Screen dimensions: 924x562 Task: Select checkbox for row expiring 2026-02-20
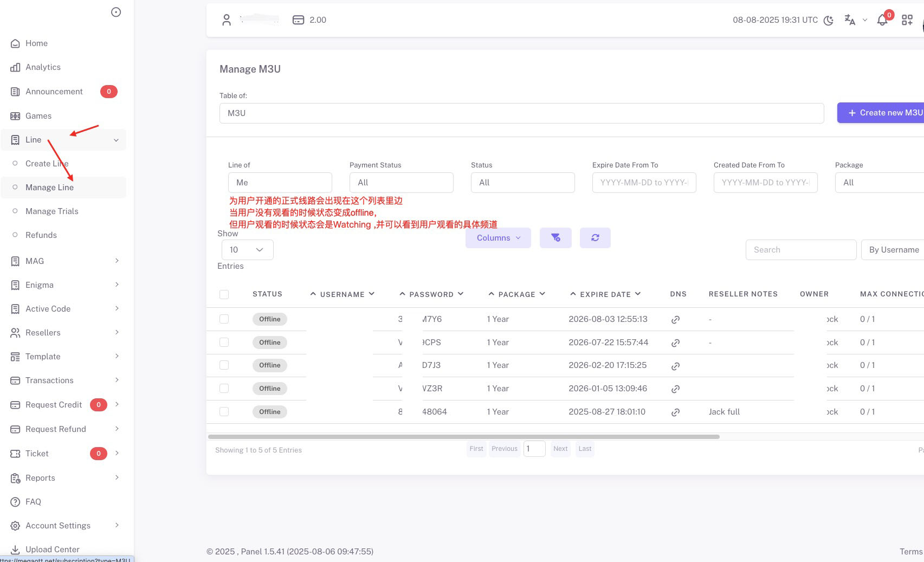coord(224,365)
